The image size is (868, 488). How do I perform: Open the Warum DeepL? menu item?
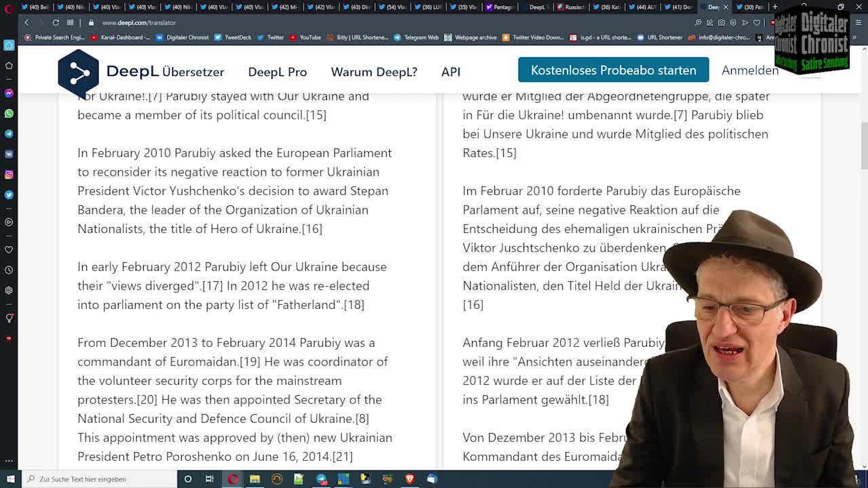374,72
